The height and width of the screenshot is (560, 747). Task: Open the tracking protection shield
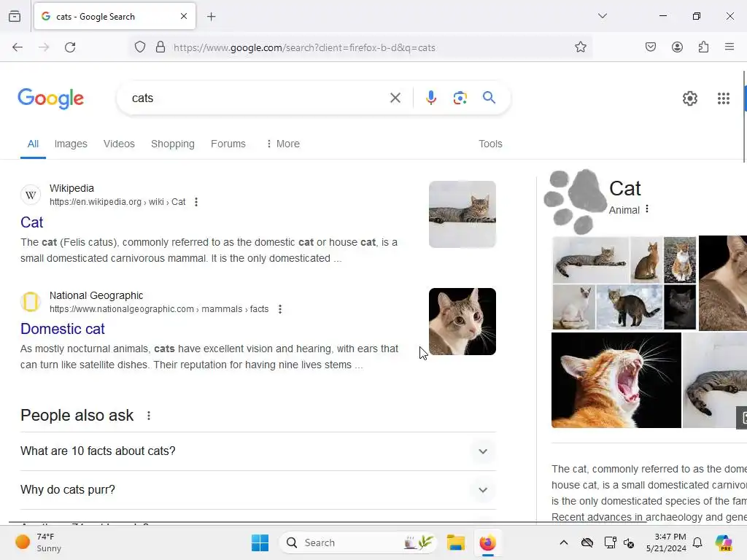139,47
